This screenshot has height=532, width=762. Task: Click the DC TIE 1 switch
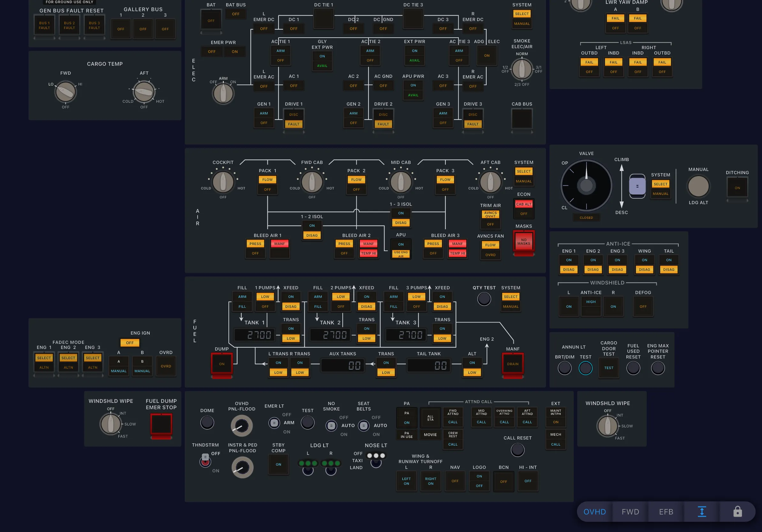point(324,19)
